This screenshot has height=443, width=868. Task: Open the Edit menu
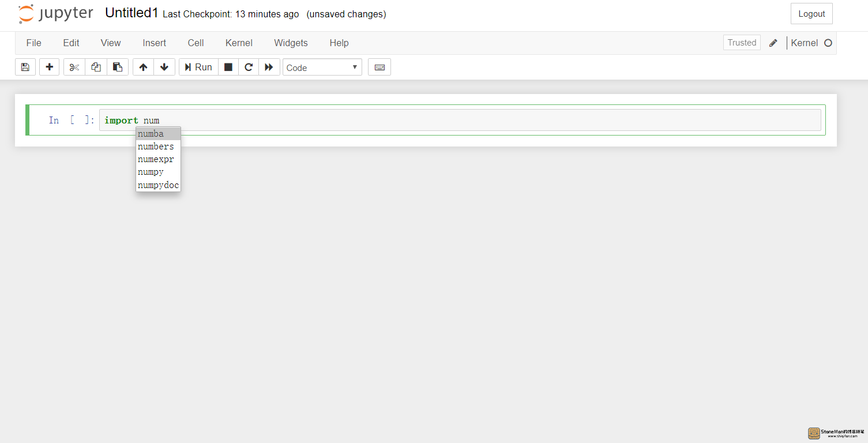(72, 43)
